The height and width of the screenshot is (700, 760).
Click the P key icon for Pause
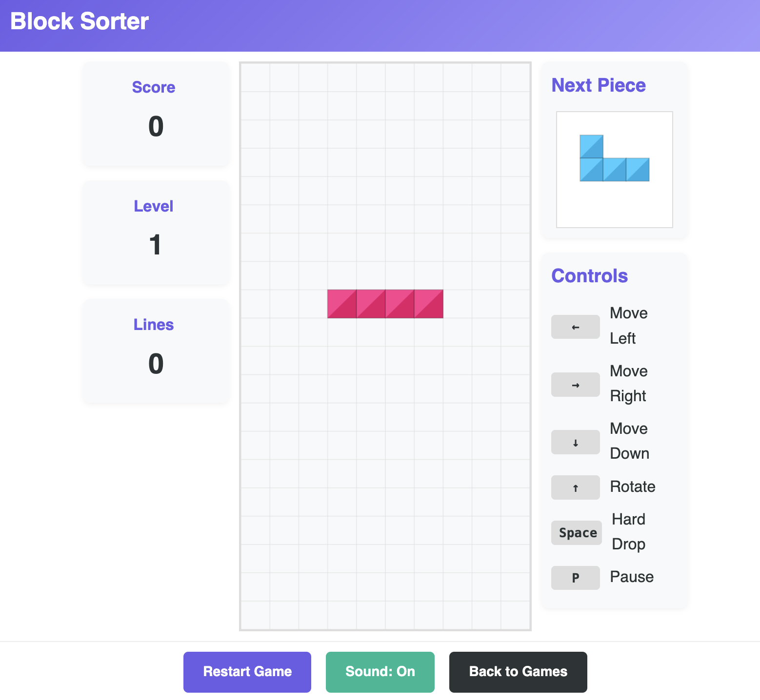[x=576, y=578]
